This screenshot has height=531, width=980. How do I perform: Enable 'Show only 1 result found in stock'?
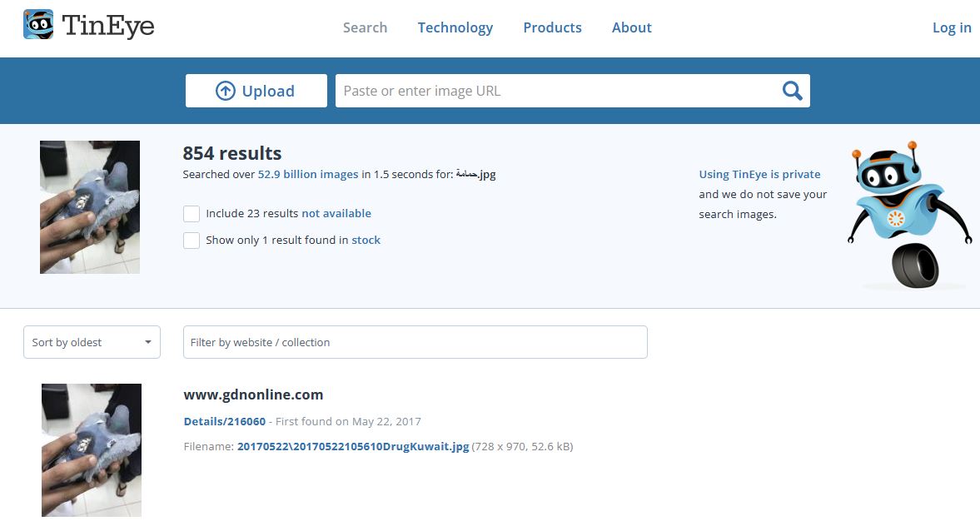192,241
